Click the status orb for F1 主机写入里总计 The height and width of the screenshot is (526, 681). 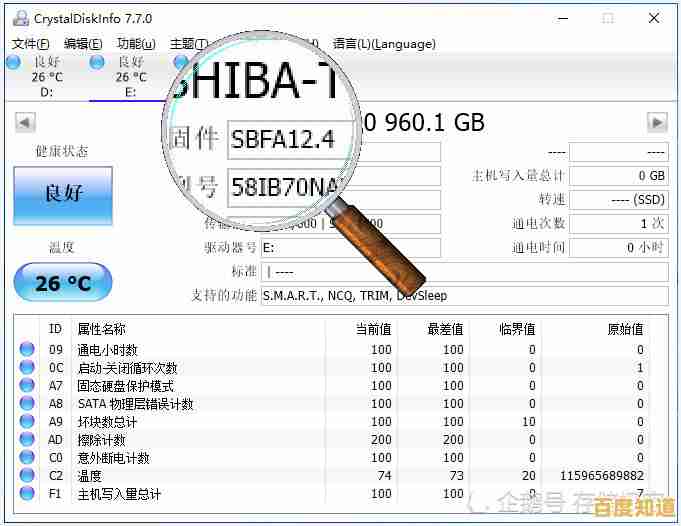point(27,494)
